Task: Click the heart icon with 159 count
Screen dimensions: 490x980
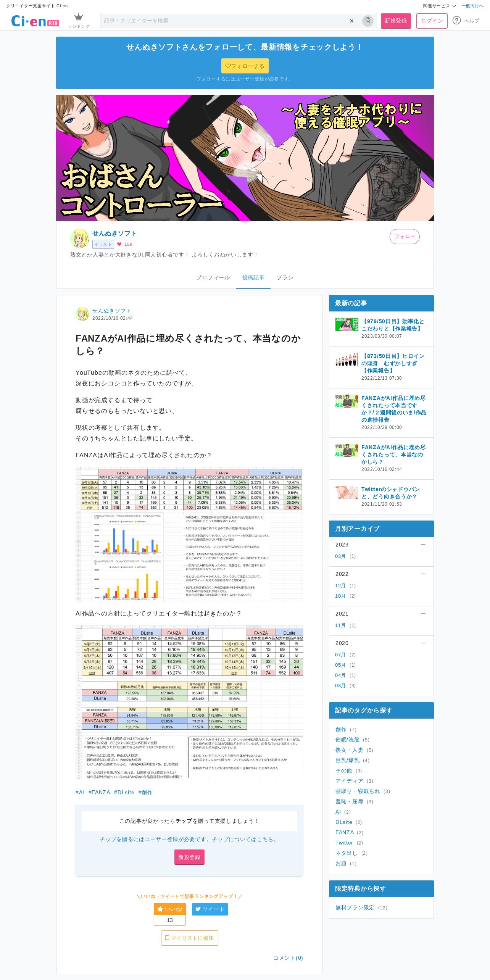Action: [x=119, y=244]
